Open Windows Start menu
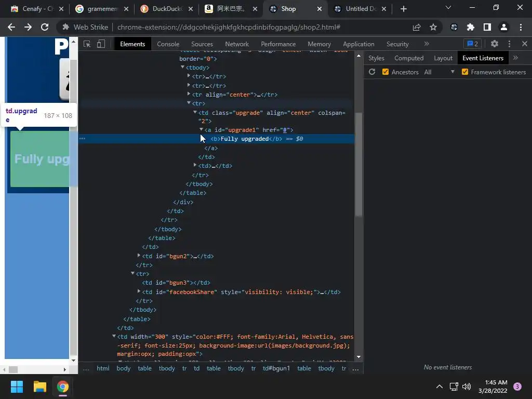The width and height of the screenshot is (532, 399). click(x=17, y=387)
